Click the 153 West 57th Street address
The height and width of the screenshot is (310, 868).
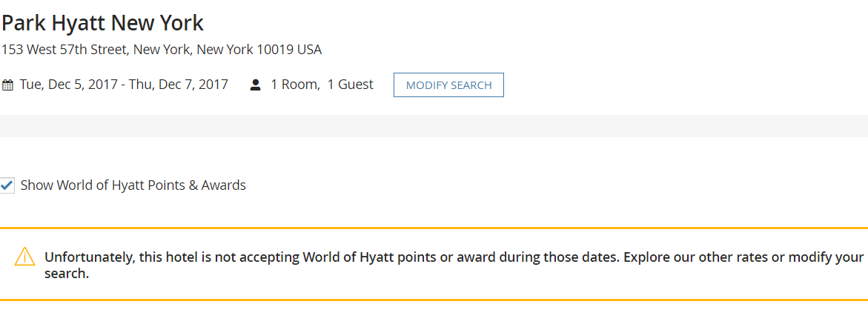65,50
